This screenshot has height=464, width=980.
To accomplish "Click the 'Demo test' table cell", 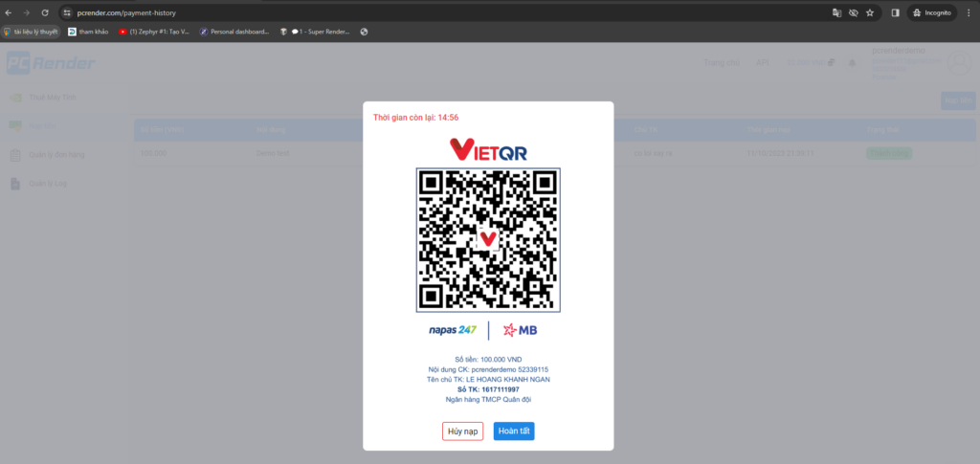I will [273, 153].
